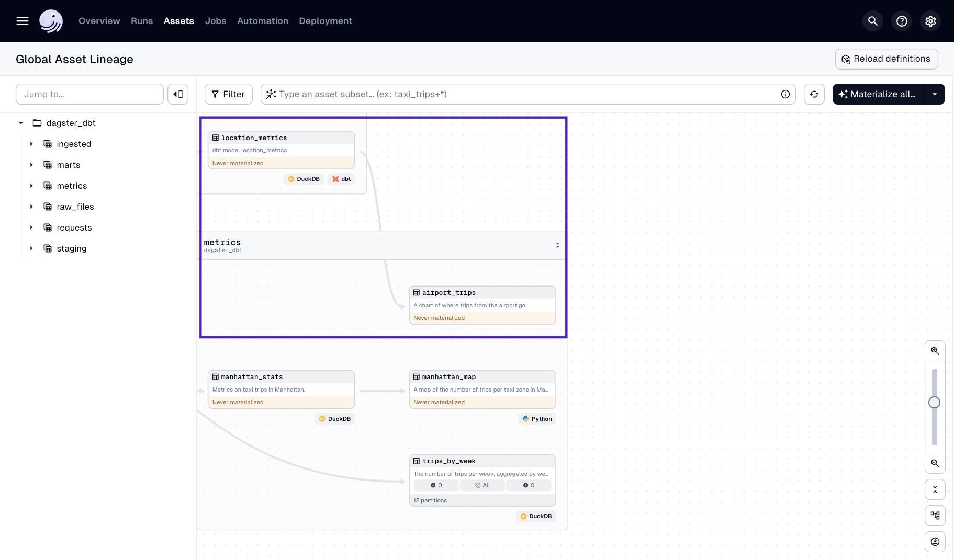Click the Materialize all button
The image size is (954, 560).
(x=878, y=94)
